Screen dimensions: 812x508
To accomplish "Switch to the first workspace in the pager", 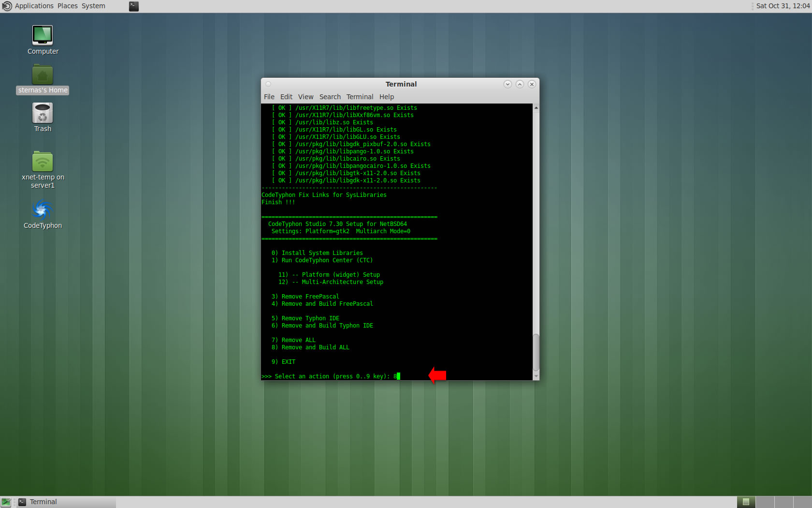I will 746,502.
